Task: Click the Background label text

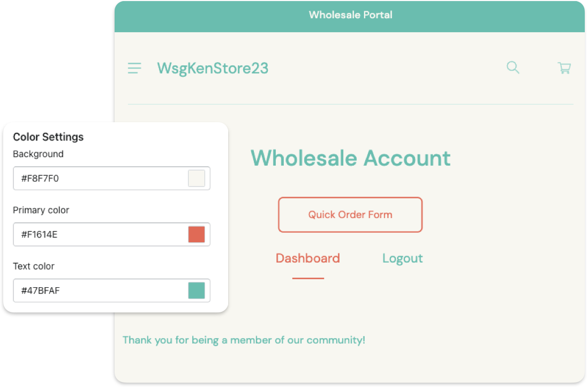Action: click(x=38, y=154)
